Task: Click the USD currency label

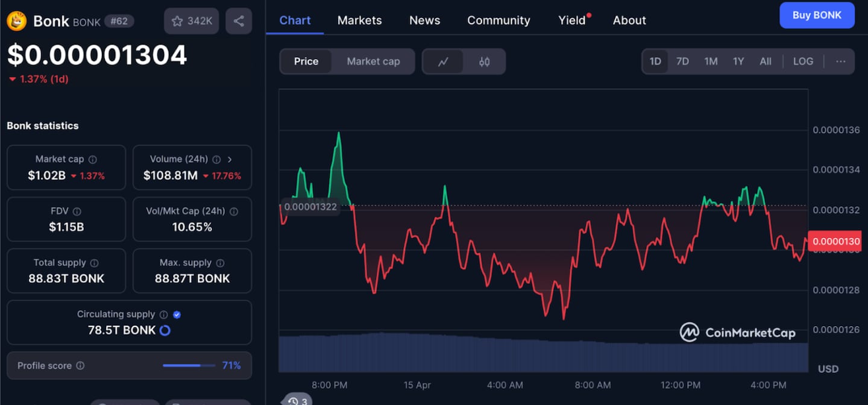Action: [828, 368]
